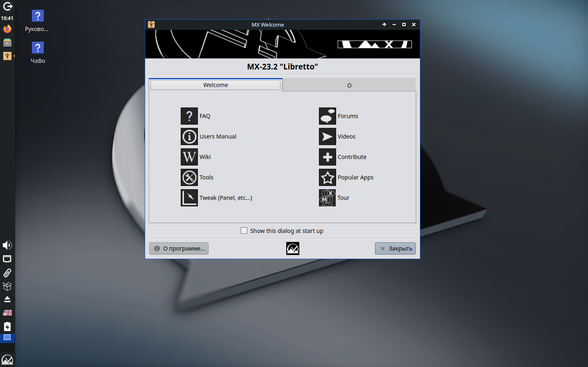This screenshot has width=588, height=367.
Task: Click the 10:41 panel clock
Action: pos(7,18)
